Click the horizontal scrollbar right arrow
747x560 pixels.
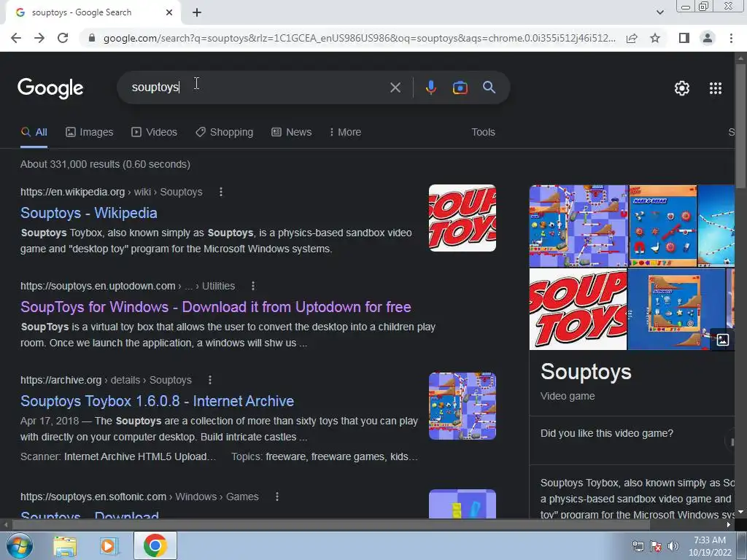pyautogui.click(x=729, y=525)
